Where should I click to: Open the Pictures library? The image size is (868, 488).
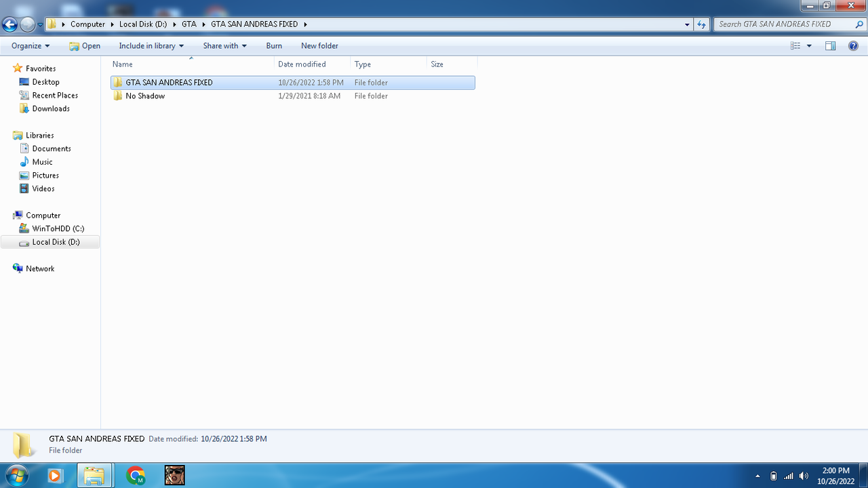click(45, 176)
